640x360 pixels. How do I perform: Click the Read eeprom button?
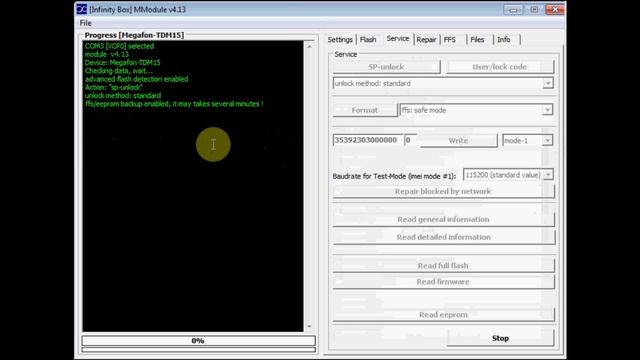[x=443, y=315]
